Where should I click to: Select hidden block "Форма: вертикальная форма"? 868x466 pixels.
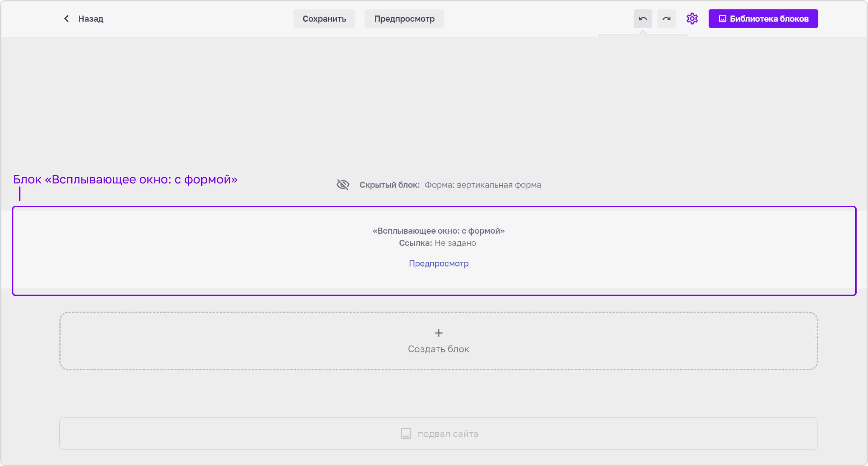(x=483, y=185)
